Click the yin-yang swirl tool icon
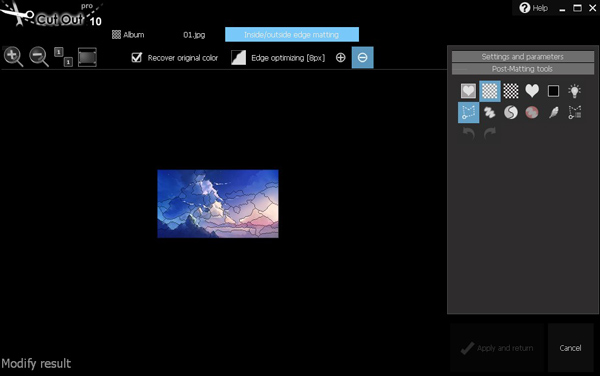The image size is (600, 376). (x=511, y=112)
